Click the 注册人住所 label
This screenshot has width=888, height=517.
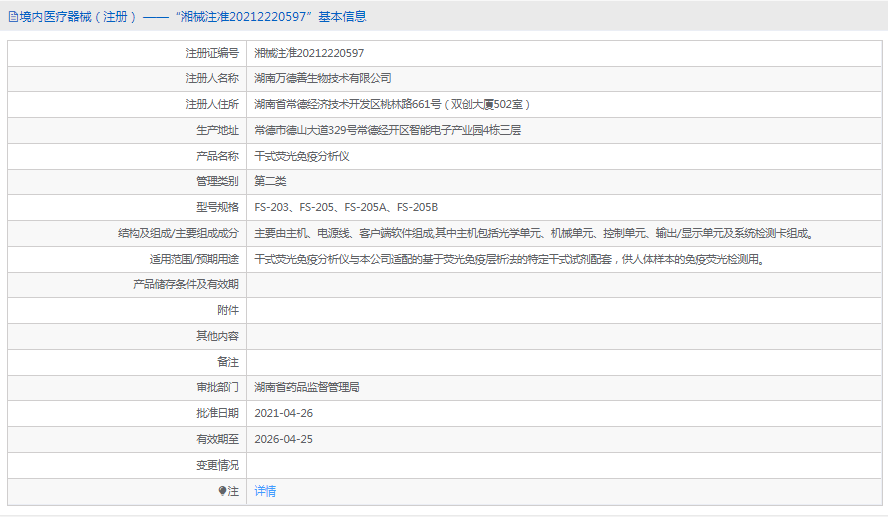212,104
